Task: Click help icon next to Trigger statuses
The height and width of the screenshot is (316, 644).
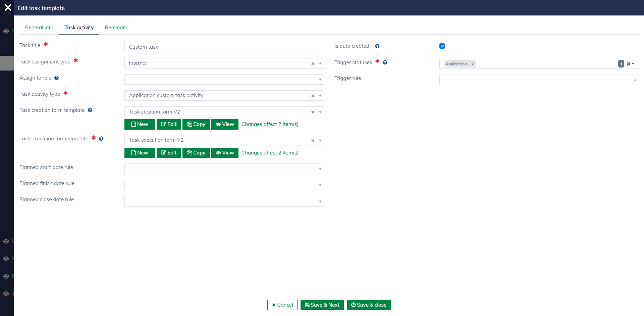Action: coord(385,62)
